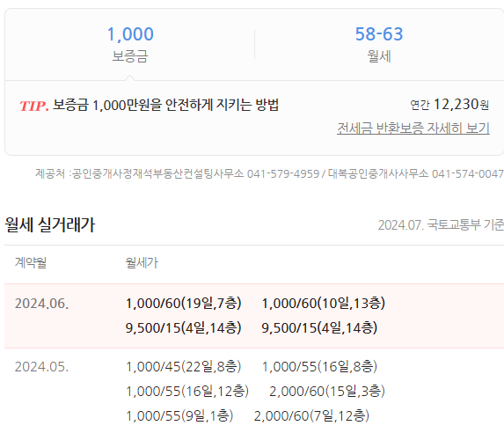Click the 2024.07. 국토교통부 기준 note
This screenshot has height=433, width=504.
[x=441, y=225]
